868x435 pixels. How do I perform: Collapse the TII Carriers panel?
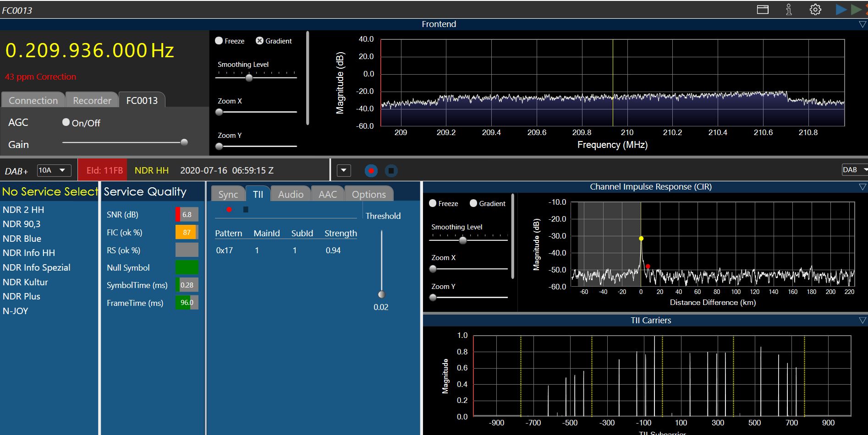coord(862,321)
